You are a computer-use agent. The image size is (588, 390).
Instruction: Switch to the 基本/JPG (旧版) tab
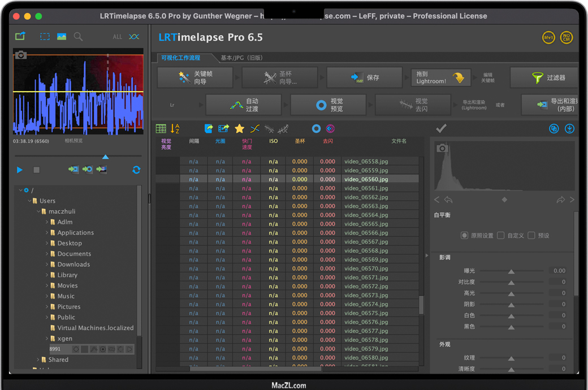[x=241, y=58]
